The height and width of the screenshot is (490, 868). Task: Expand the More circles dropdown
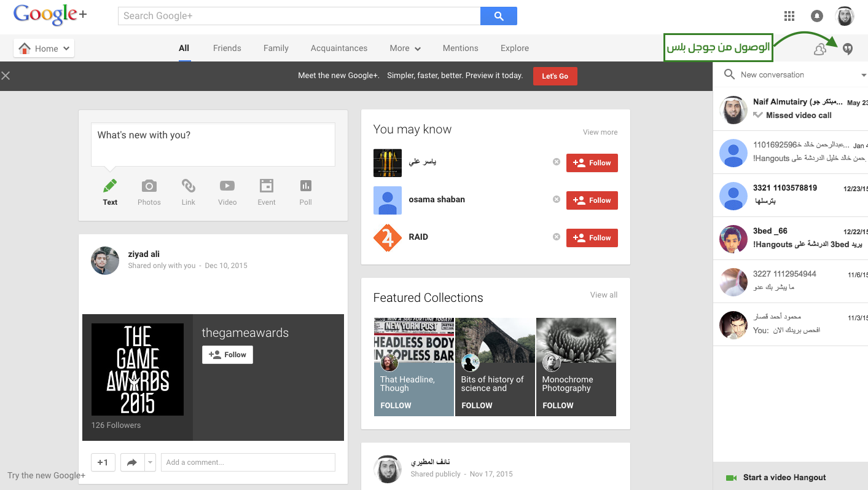click(405, 48)
